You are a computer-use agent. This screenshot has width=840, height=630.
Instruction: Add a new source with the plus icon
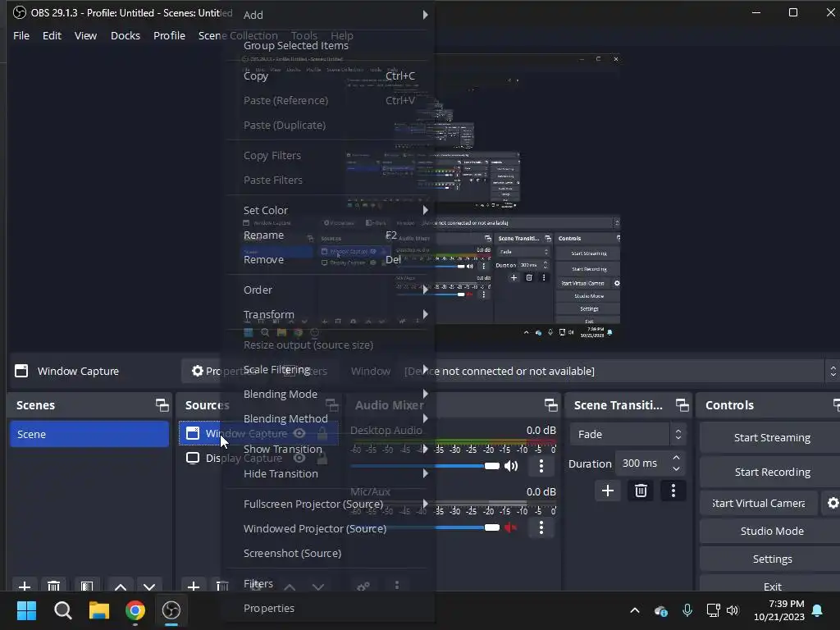[x=194, y=586]
